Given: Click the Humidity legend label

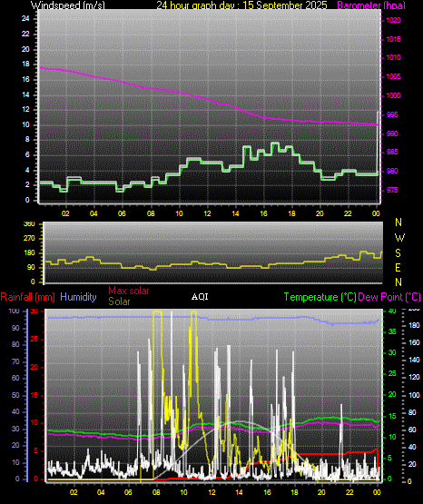Looking at the screenshot, I should coord(78,297).
